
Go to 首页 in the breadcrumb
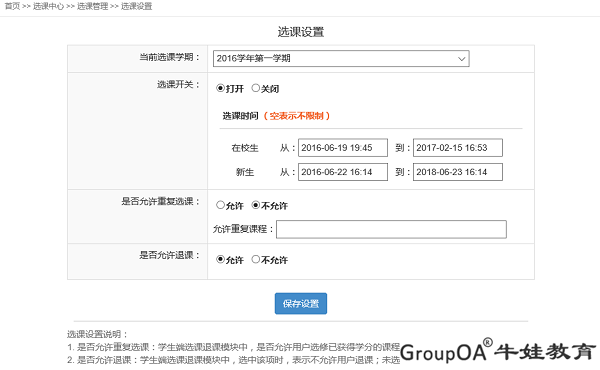12,6
